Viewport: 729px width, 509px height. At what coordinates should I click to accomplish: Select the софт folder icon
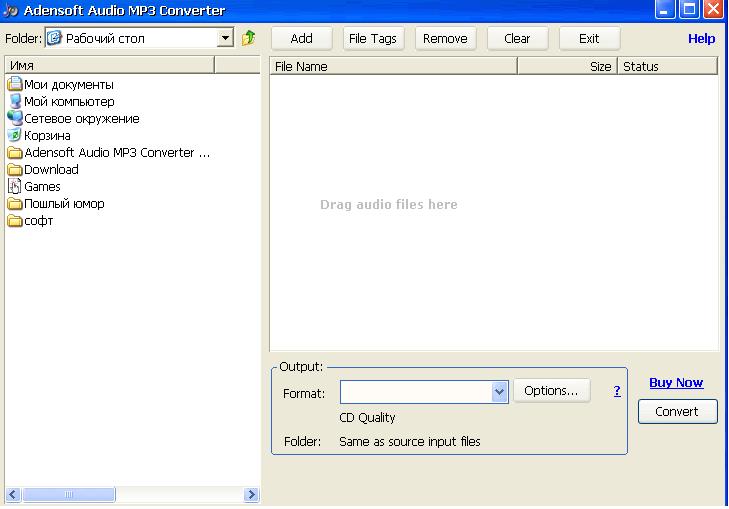15,221
